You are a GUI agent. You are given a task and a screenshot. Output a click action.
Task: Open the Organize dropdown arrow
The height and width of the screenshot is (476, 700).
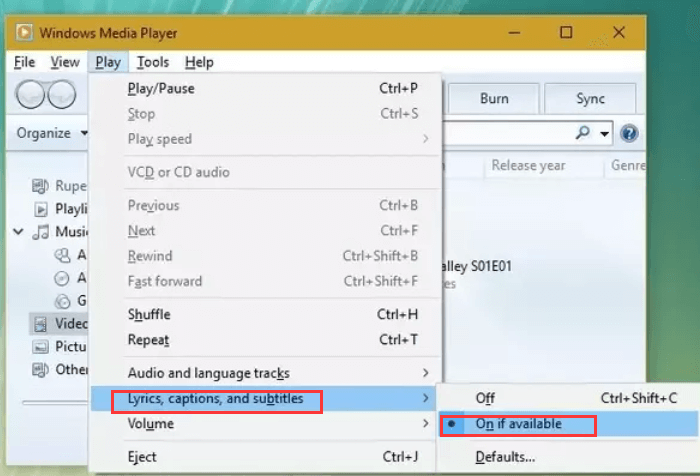pyautogui.click(x=83, y=133)
